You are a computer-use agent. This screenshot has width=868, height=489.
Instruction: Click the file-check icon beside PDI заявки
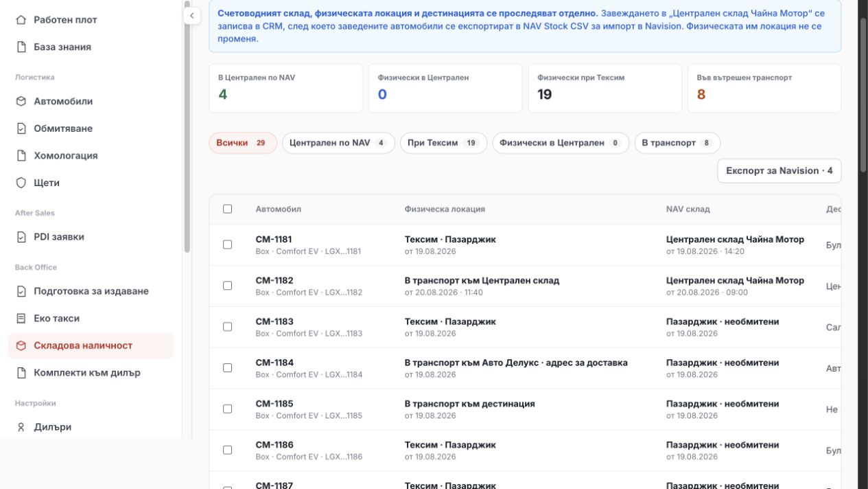click(x=21, y=237)
